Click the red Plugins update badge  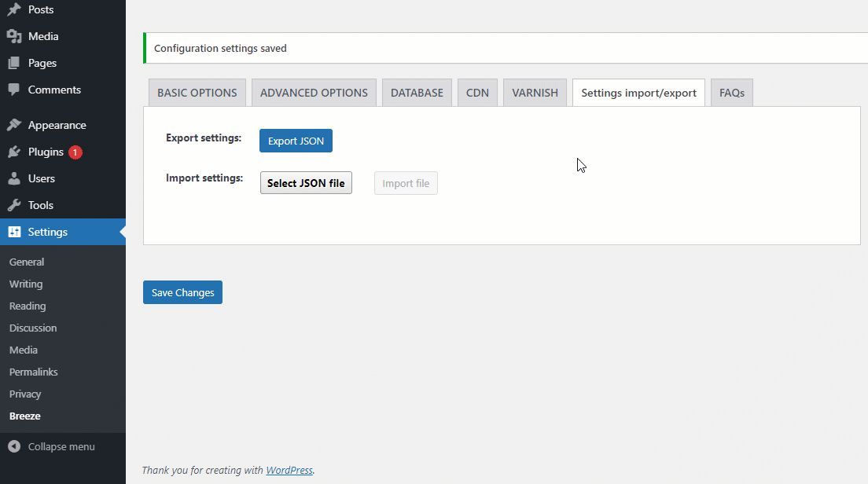coord(75,152)
